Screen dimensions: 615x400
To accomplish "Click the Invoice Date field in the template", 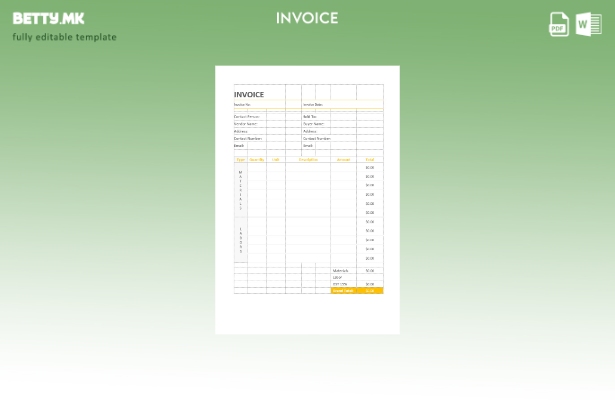I will coord(313,105).
